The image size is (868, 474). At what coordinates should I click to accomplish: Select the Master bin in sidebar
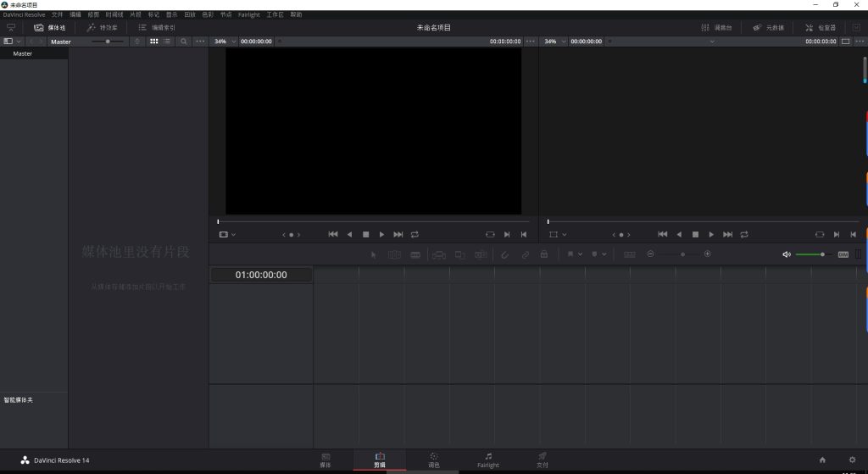point(23,53)
